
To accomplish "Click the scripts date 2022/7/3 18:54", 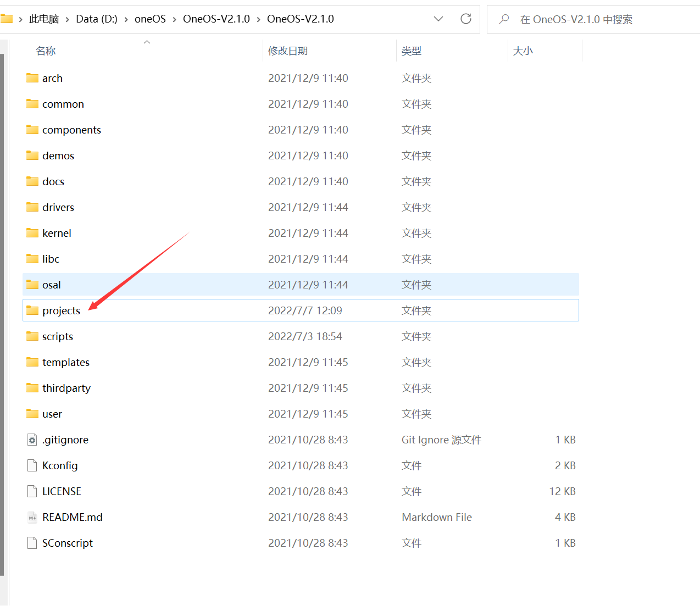I will pyautogui.click(x=305, y=336).
